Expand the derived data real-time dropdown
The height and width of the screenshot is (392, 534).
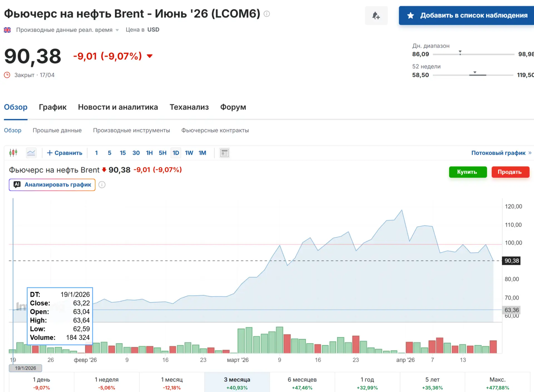(117, 30)
